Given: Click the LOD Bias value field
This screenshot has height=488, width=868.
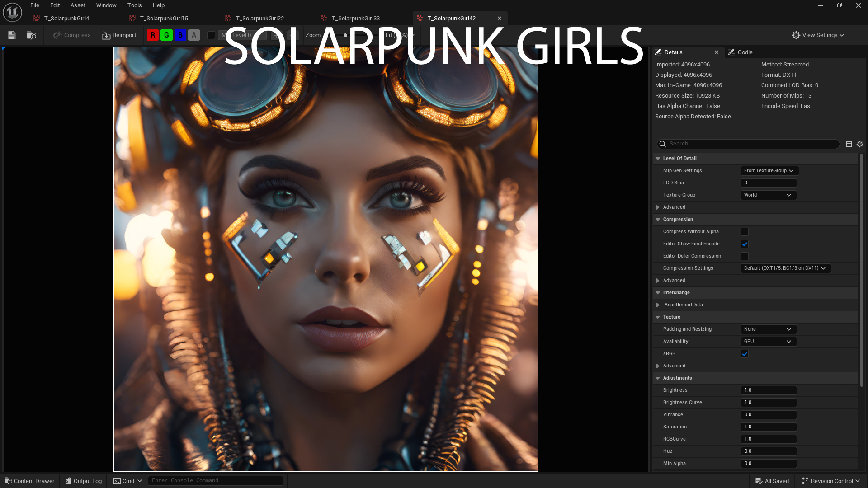Looking at the screenshot, I should (769, 183).
